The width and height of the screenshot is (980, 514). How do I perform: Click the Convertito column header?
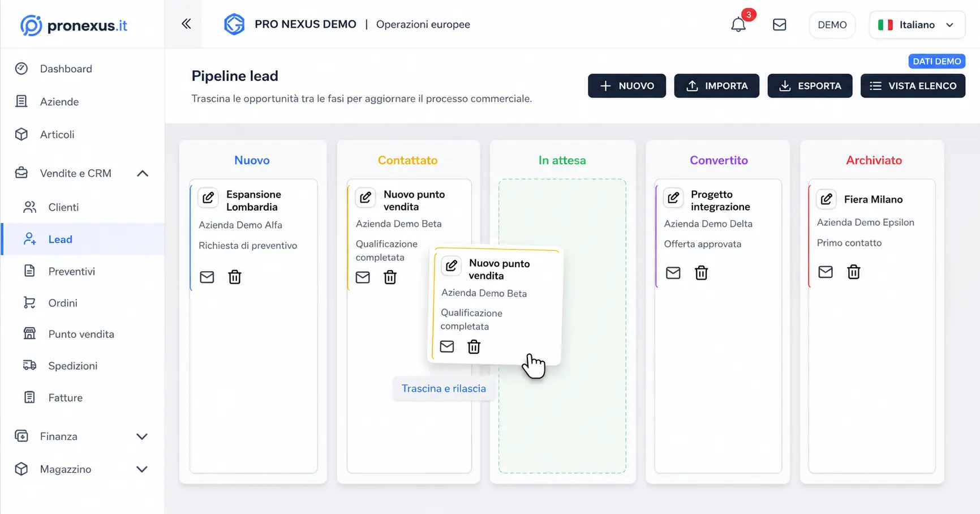click(719, 160)
